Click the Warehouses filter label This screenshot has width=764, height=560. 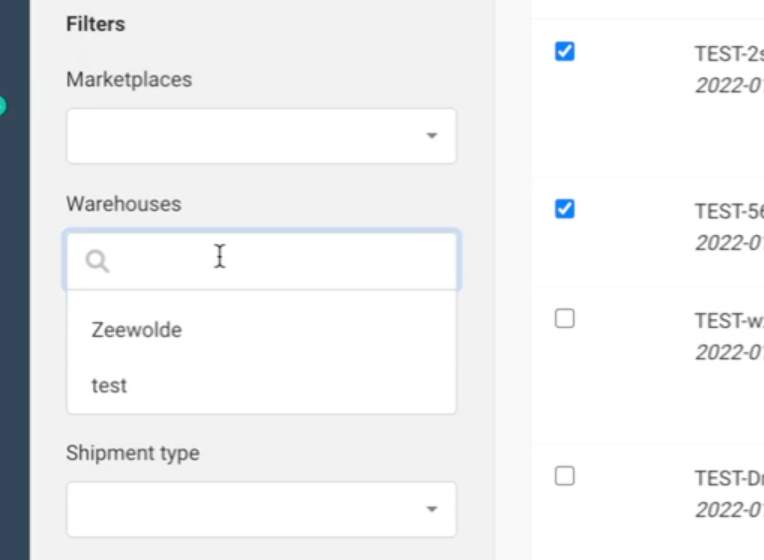pos(124,204)
